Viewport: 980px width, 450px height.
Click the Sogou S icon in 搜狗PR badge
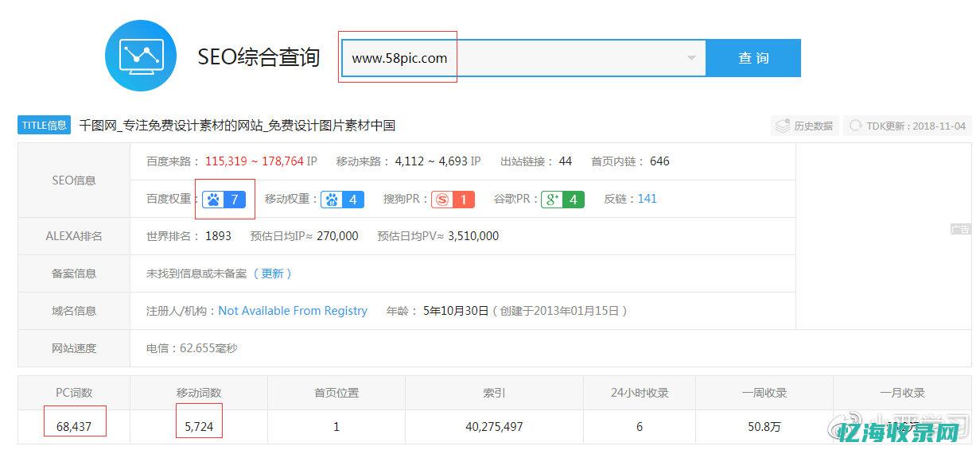442,200
